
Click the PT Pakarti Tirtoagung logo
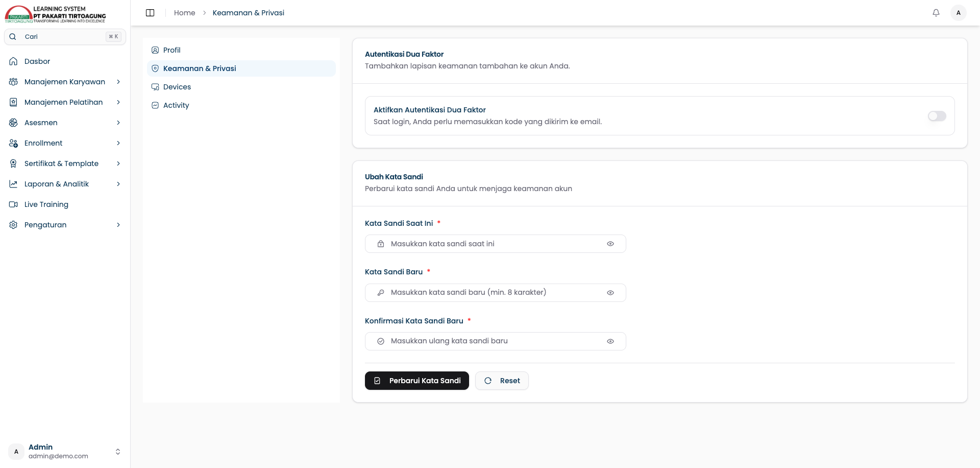(56, 14)
